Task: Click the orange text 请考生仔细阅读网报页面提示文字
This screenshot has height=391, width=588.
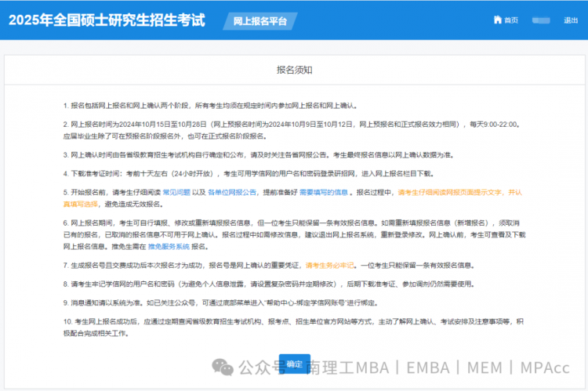Action: pyautogui.click(x=449, y=192)
